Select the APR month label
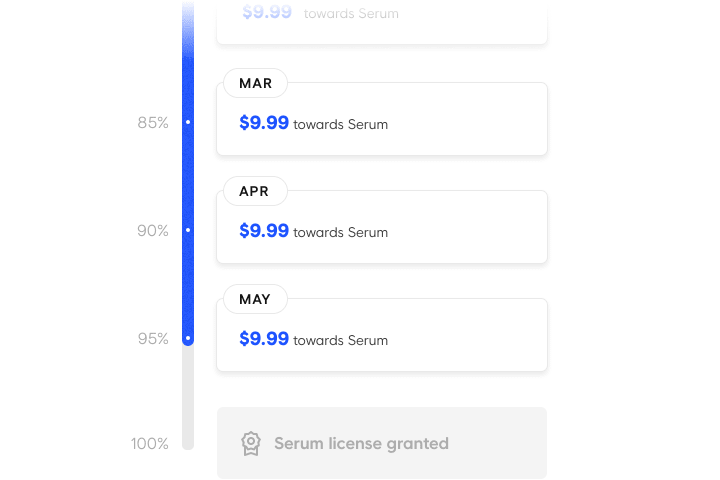720x480 pixels. 255,191
